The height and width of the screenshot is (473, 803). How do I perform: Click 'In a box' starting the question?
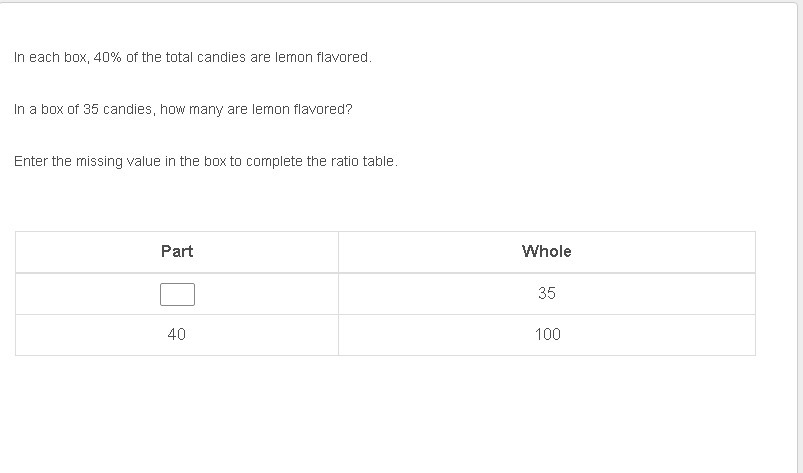pyautogui.click(x=39, y=109)
